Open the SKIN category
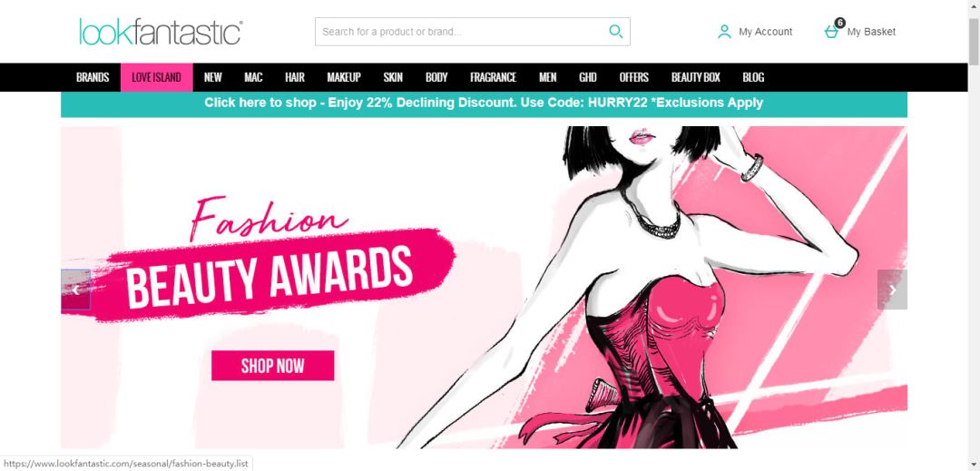 point(393,77)
